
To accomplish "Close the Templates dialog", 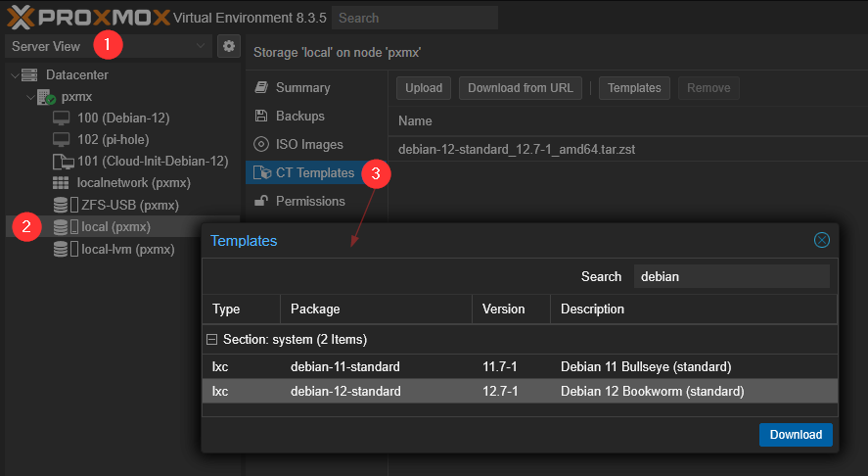I will [x=822, y=240].
